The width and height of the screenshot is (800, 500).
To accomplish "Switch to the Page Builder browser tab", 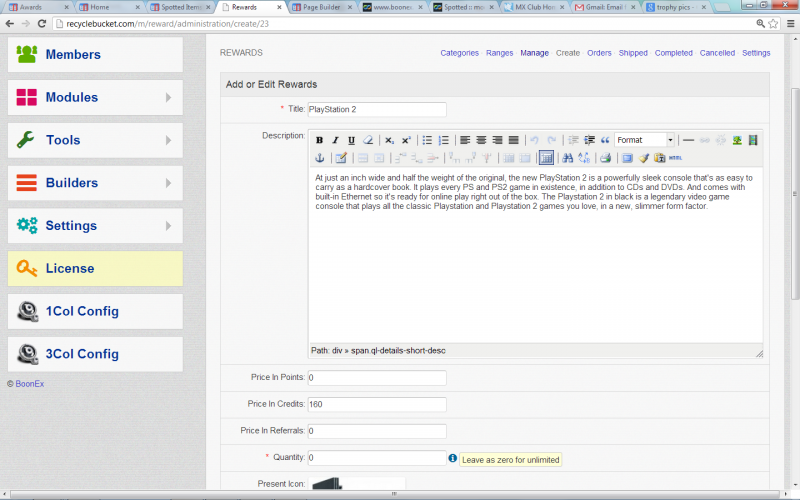I will [x=322, y=7].
